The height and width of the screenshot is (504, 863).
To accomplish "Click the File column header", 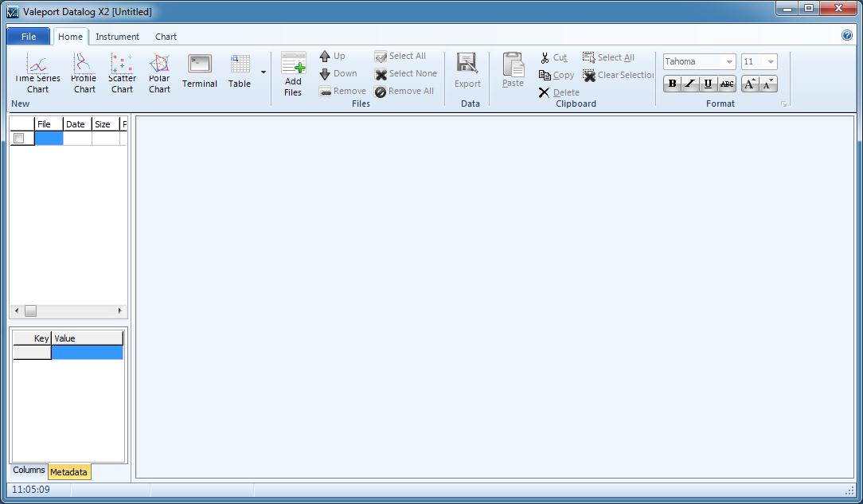I will (x=49, y=124).
